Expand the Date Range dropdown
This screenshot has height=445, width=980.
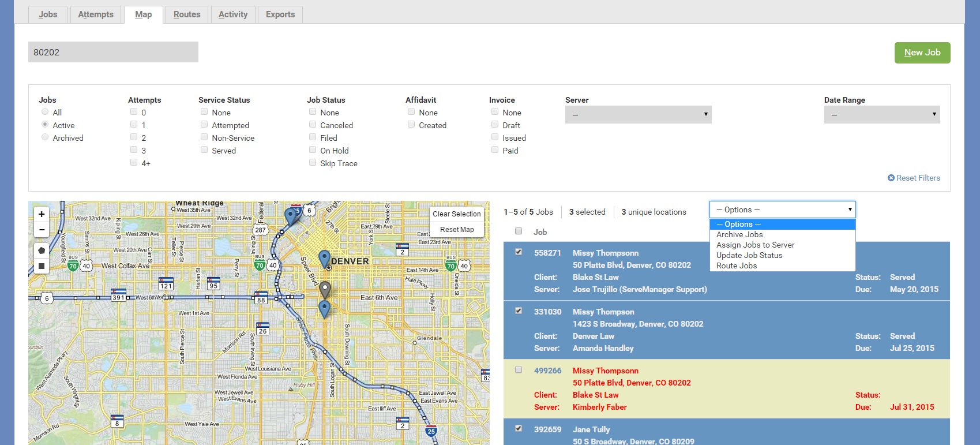pyautogui.click(x=881, y=114)
